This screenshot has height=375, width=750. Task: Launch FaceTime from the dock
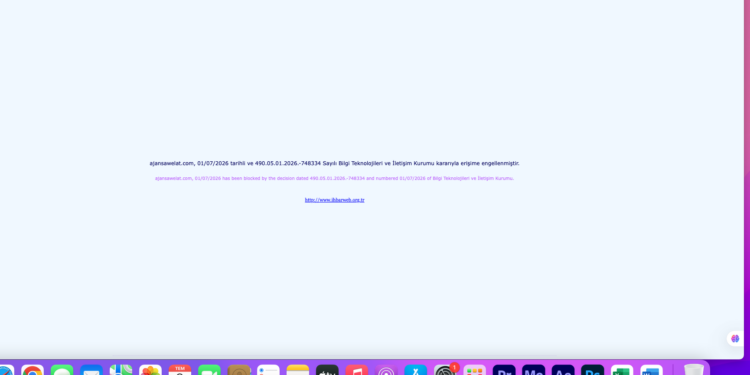click(x=210, y=370)
